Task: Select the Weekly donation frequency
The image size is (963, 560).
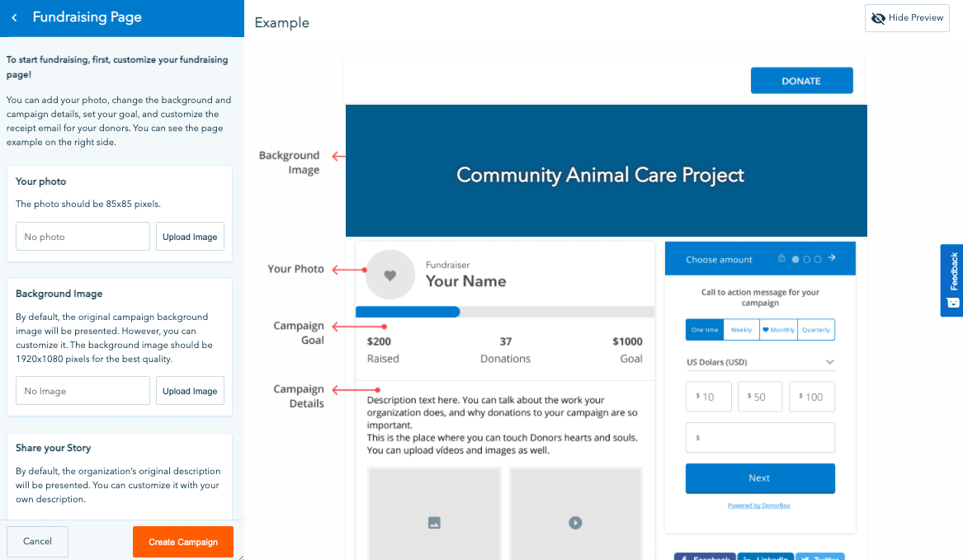Action: coord(741,330)
